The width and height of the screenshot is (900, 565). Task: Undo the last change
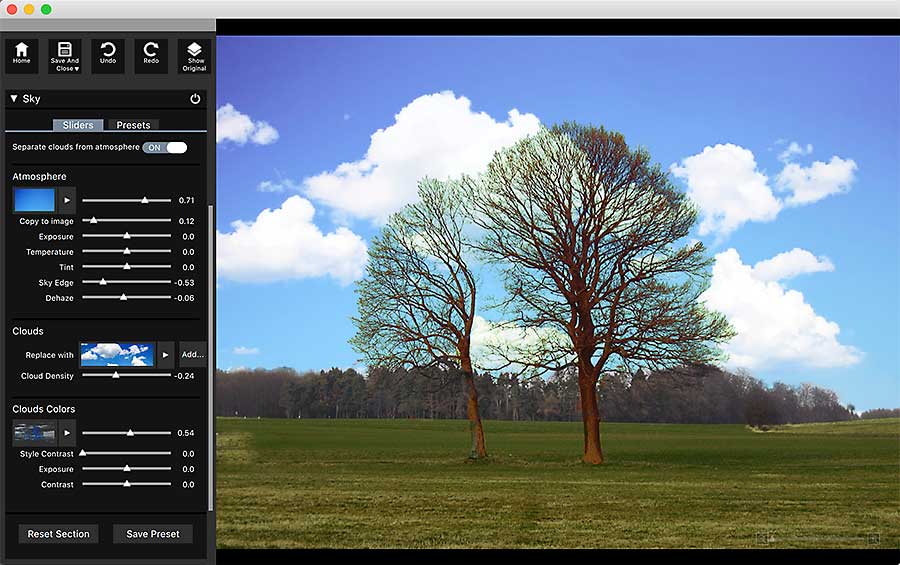coord(108,56)
